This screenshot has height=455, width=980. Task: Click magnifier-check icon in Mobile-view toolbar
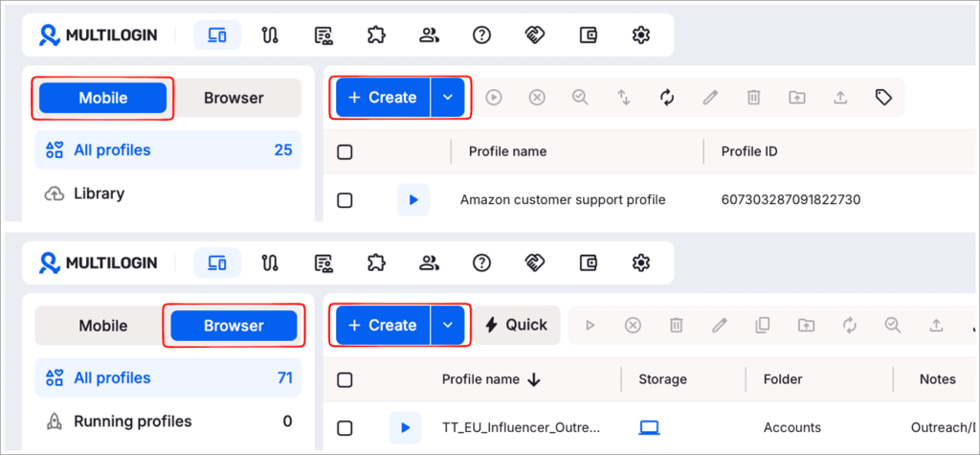(x=581, y=97)
